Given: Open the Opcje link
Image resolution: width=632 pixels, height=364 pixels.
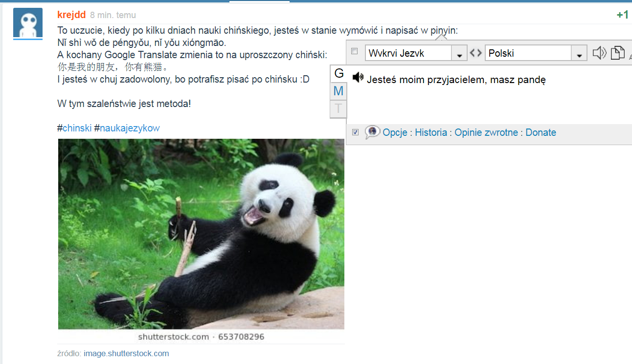Looking at the screenshot, I should tap(395, 132).
